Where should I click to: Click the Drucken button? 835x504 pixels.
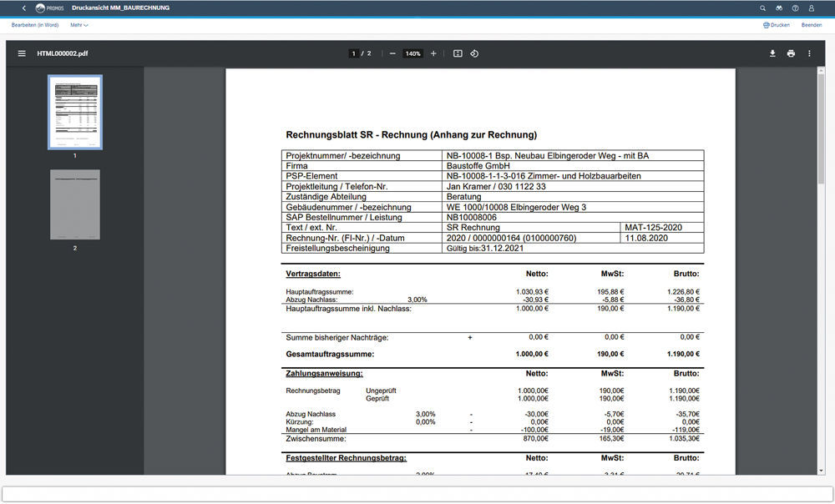pos(777,25)
